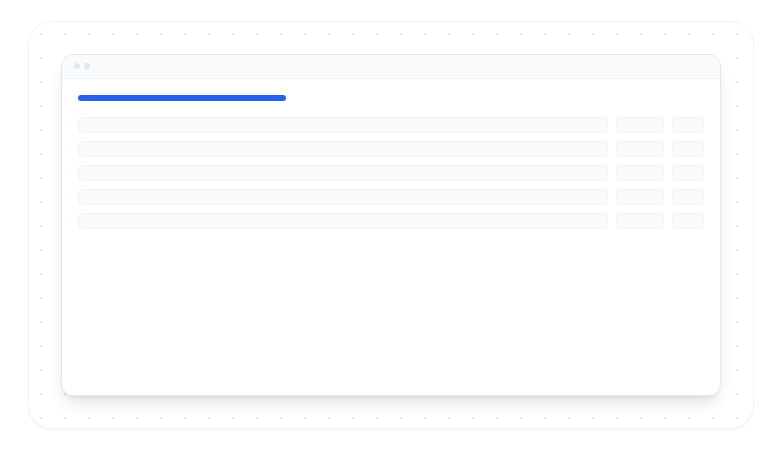Click the third row's medium placeholder cell
This screenshot has height=453, width=780.
(640, 173)
